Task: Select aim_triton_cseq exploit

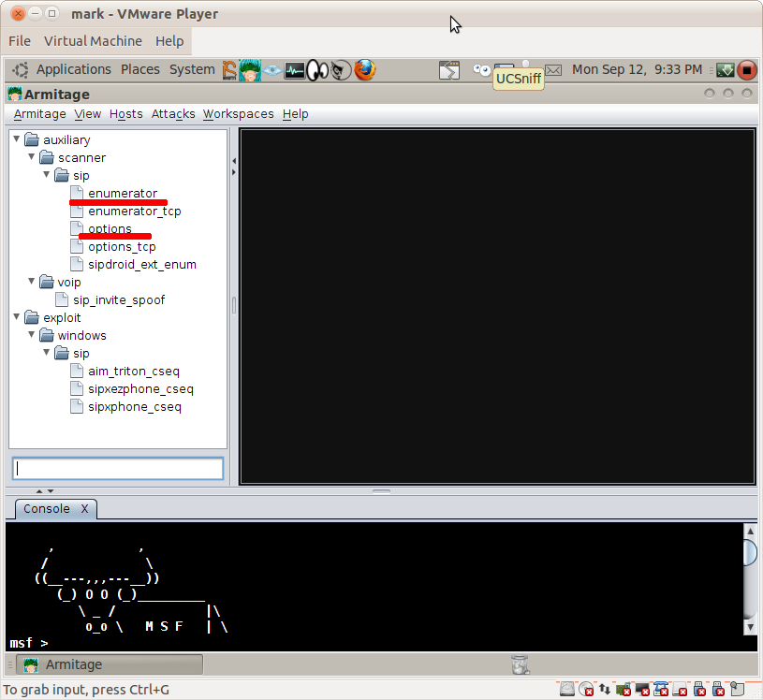Action: click(134, 372)
